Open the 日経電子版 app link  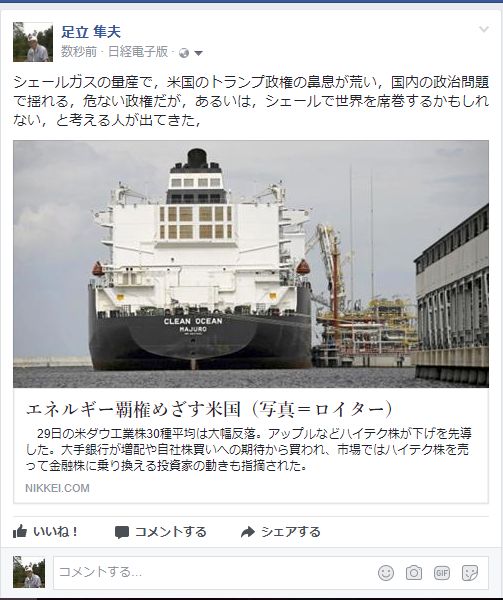point(138,52)
